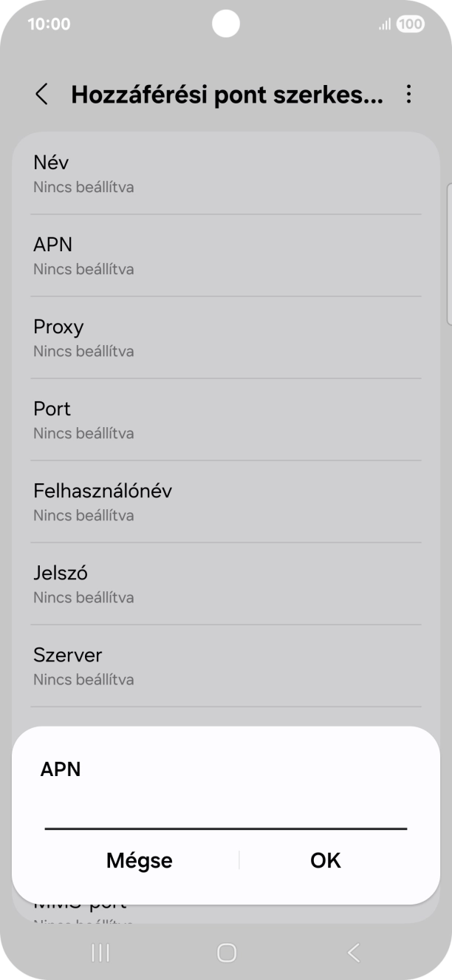452x980 pixels.
Task: Tap the back arrow in the header
Action: 42,95
